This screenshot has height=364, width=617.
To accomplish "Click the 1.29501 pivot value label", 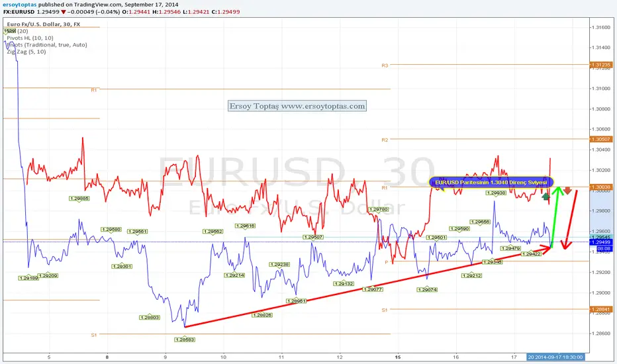I will (x=436, y=238).
